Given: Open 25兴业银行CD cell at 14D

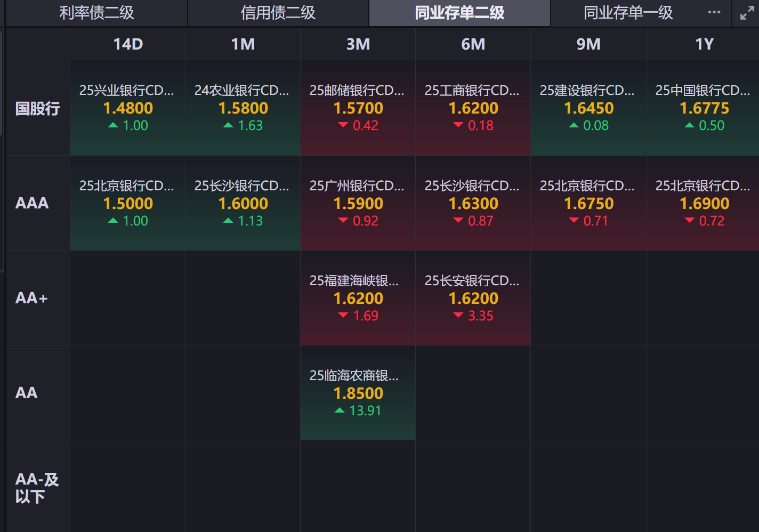Looking at the screenshot, I should (x=128, y=108).
